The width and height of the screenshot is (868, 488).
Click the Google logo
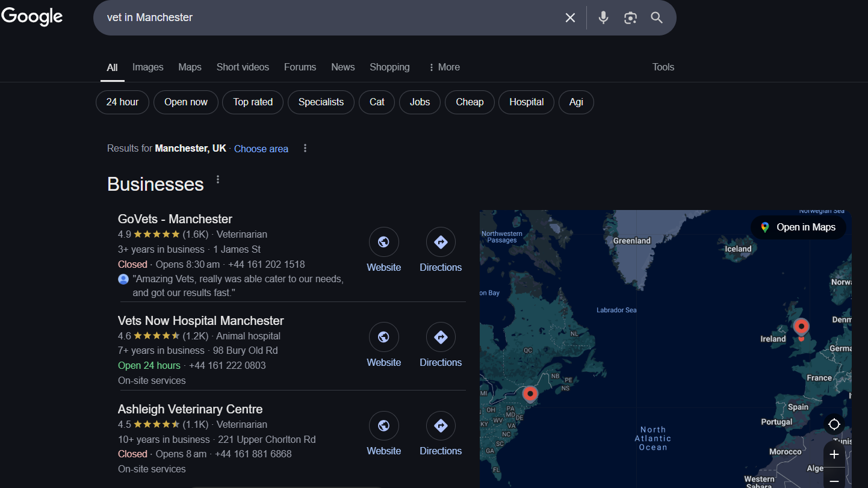(x=32, y=17)
